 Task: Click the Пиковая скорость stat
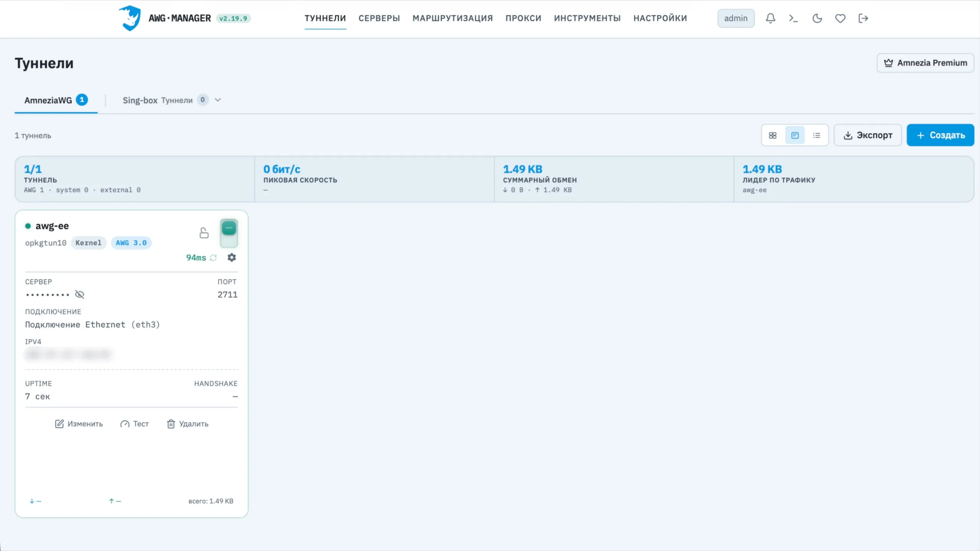coord(374,179)
